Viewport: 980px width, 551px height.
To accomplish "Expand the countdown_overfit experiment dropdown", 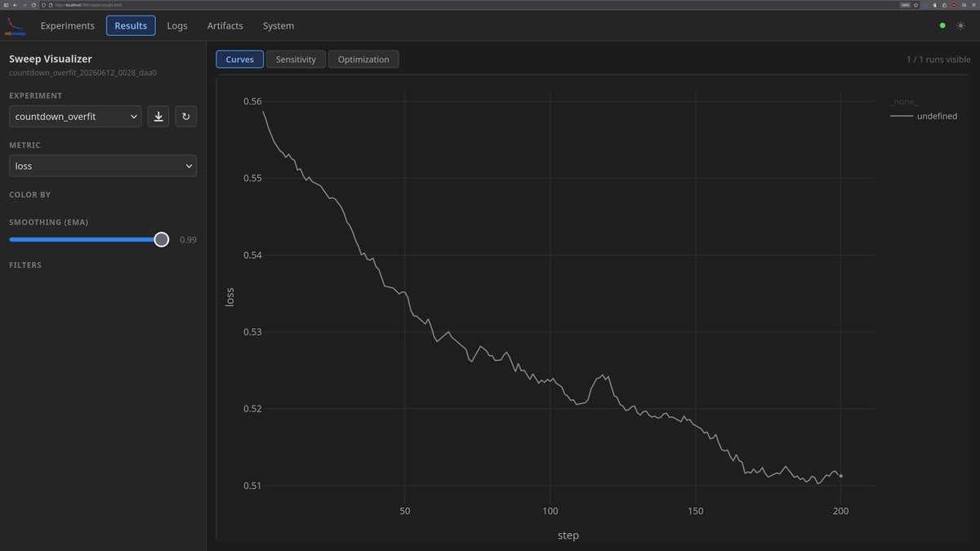I will tap(75, 117).
